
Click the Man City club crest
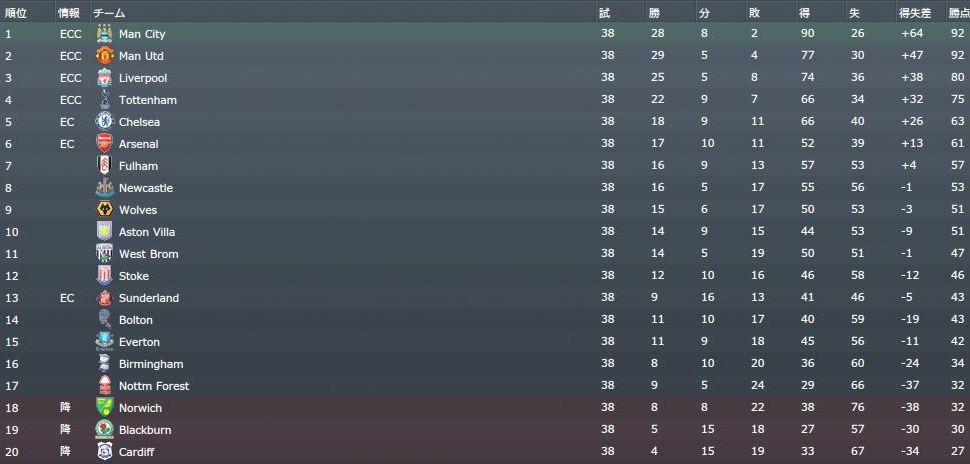104,34
